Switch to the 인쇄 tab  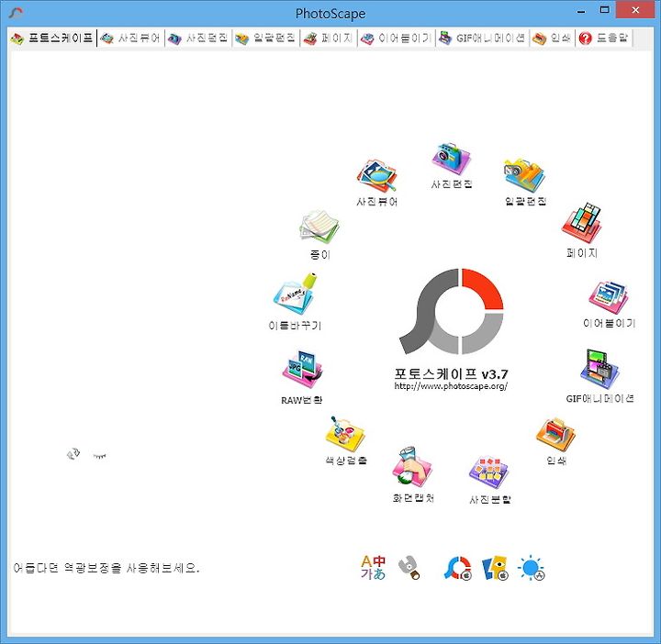[x=552, y=39]
